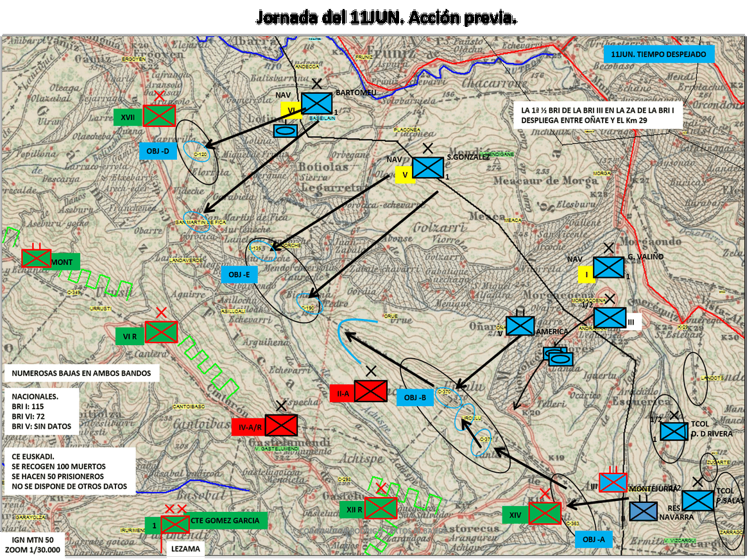
Task: Click the MONT green unit symbol
Action: (x=36, y=259)
